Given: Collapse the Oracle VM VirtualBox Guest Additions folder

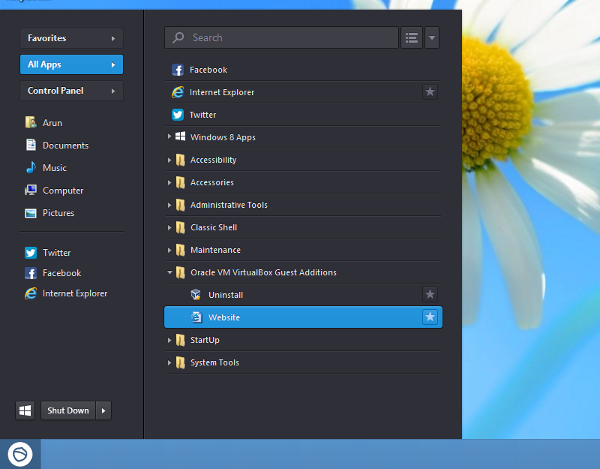Looking at the screenshot, I should [x=170, y=272].
